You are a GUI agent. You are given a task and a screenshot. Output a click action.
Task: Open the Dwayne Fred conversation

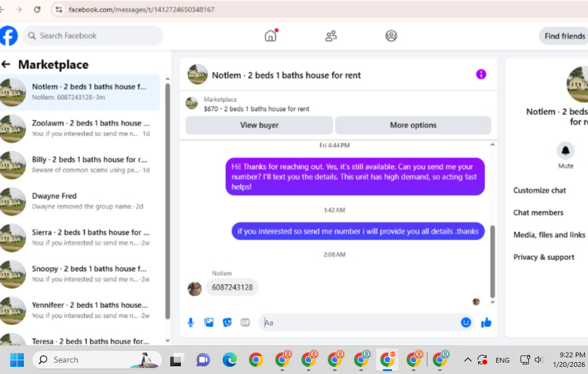[x=80, y=201]
